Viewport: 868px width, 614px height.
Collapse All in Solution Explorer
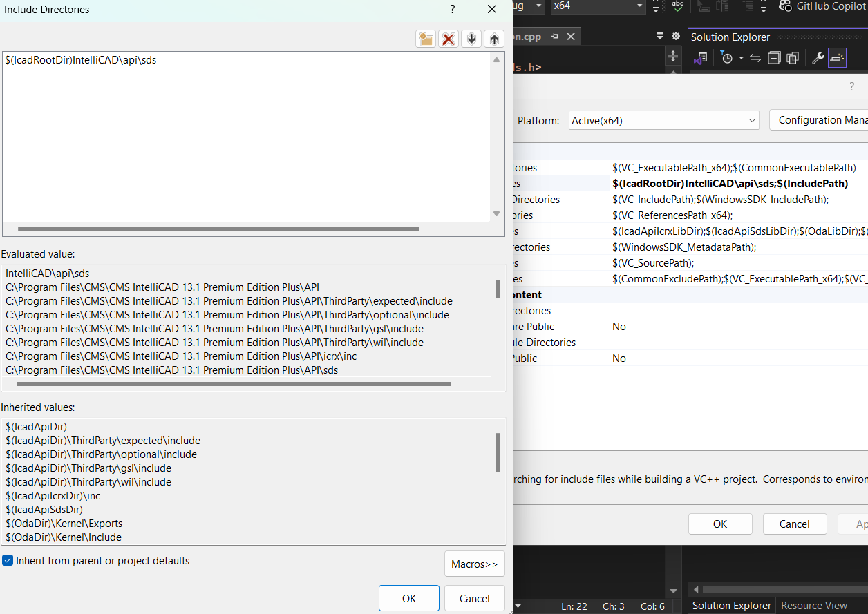774,59
